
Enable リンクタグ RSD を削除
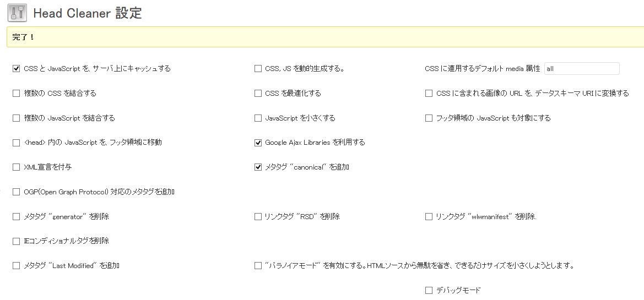pyautogui.click(x=258, y=217)
